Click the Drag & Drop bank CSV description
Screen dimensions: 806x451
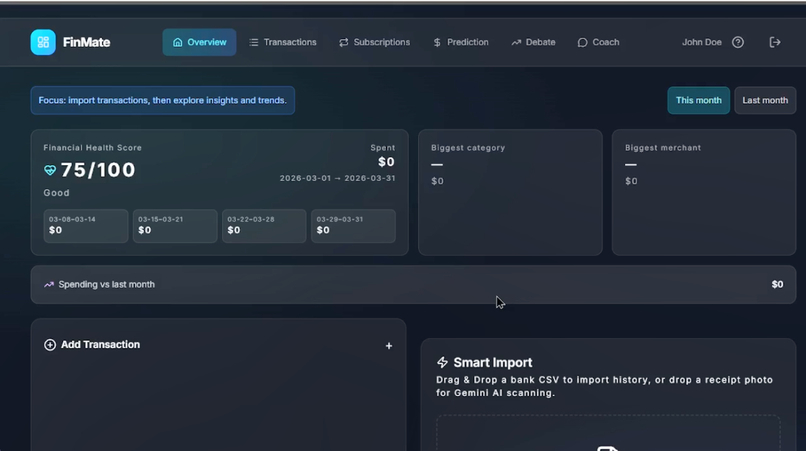pos(604,386)
